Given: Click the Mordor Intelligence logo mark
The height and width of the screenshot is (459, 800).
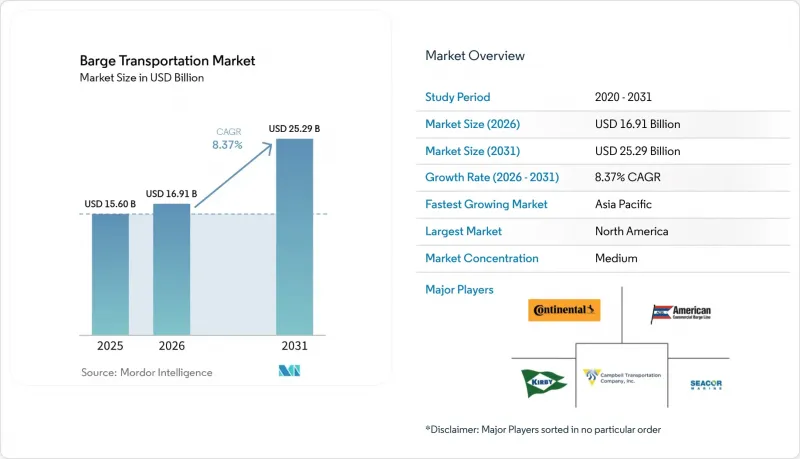Looking at the screenshot, I should click(289, 371).
